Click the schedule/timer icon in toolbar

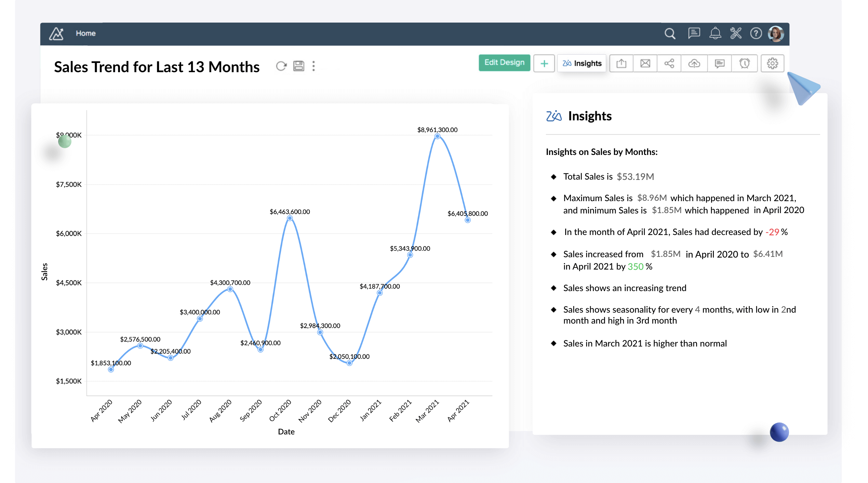[744, 64]
